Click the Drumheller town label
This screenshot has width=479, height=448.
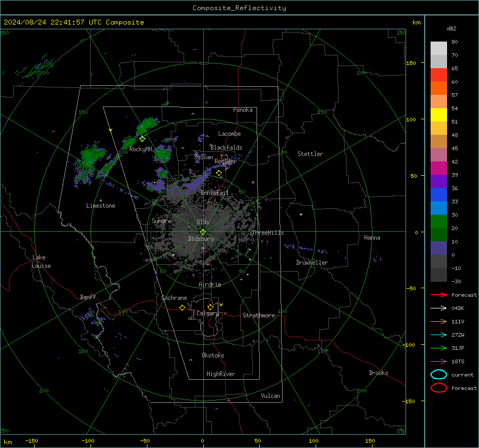(x=312, y=263)
